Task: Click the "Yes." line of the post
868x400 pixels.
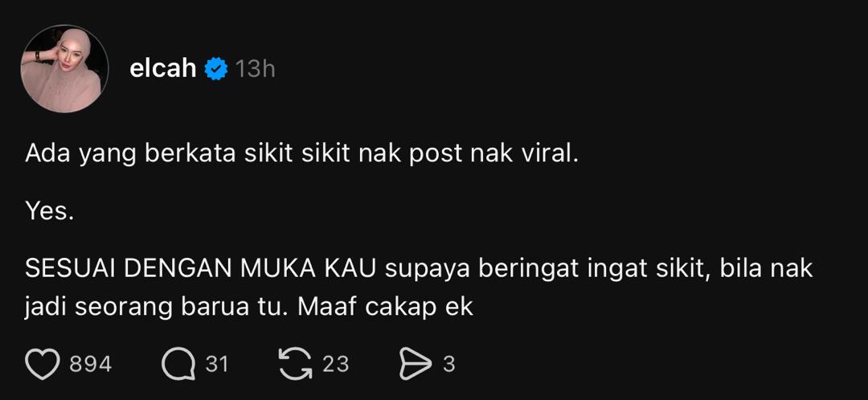Action: [50, 212]
